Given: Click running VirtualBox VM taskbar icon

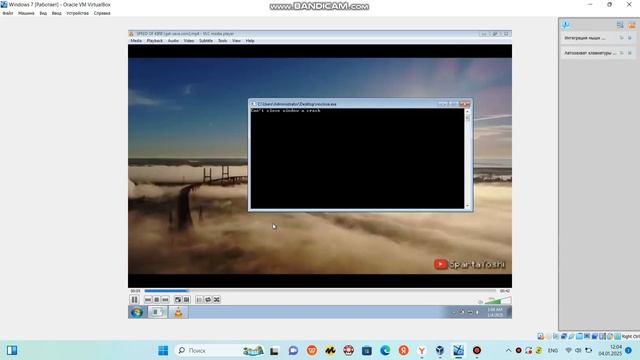Looking at the screenshot, I should [x=458, y=351].
